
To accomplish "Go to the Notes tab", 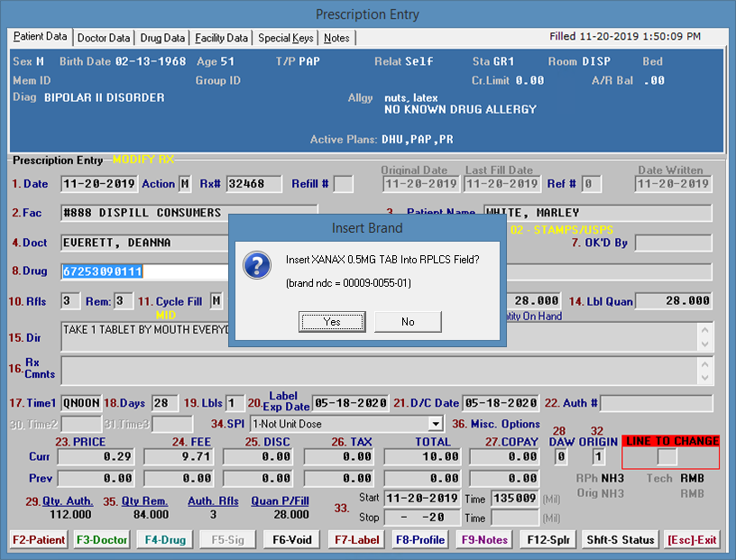I will coord(336,38).
